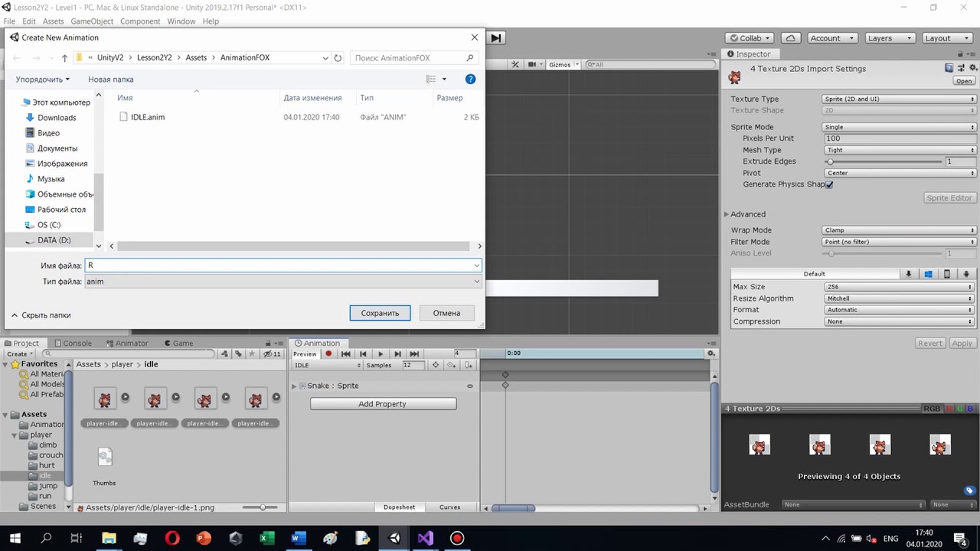Refresh the folder in save dialog

pyautogui.click(x=338, y=57)
